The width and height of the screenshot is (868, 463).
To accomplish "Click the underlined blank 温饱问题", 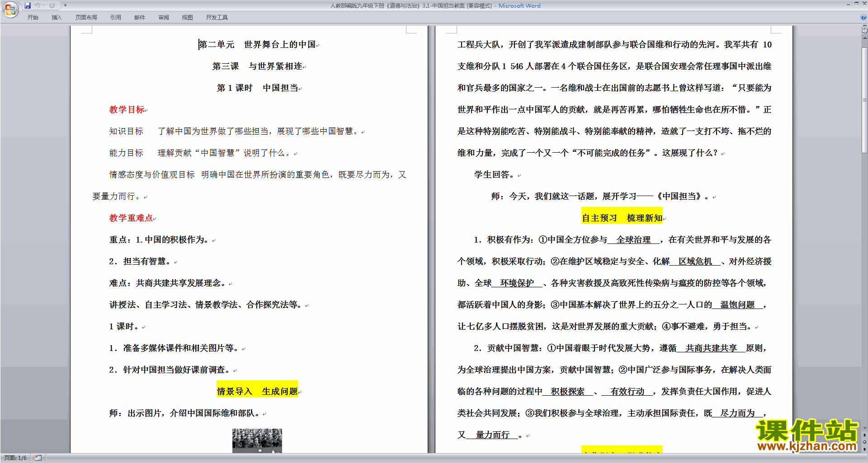I will coord(738,305).
